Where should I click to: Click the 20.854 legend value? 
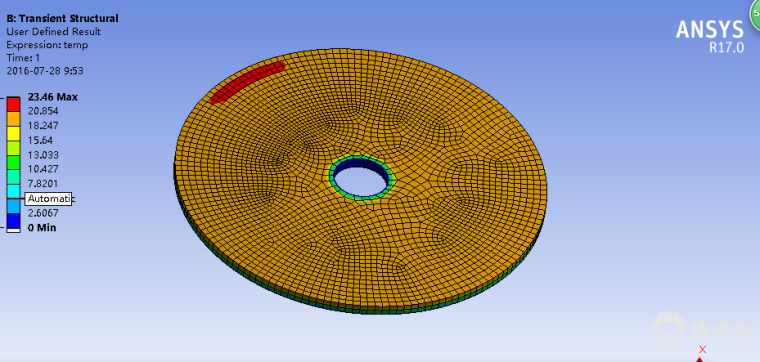click(x=43, y=111)
